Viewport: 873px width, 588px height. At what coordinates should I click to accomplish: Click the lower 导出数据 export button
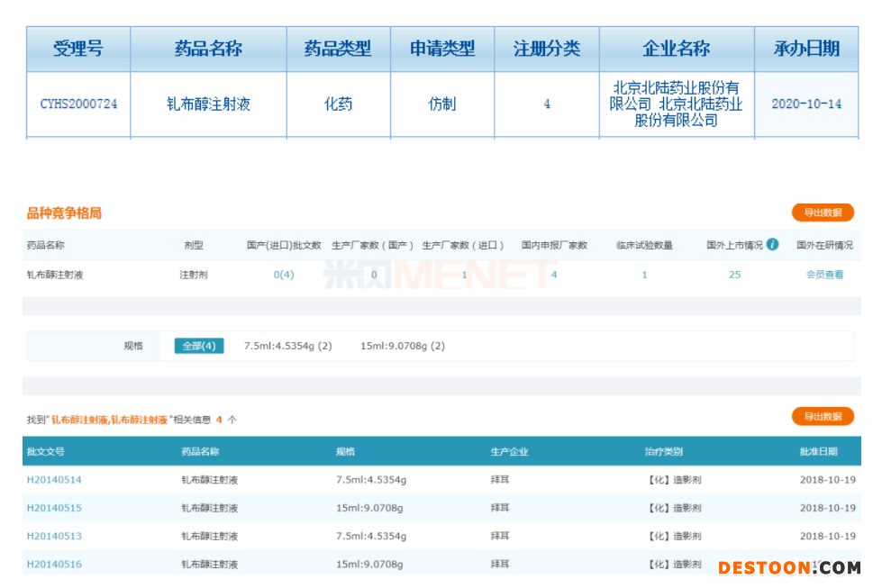point(822,416)
